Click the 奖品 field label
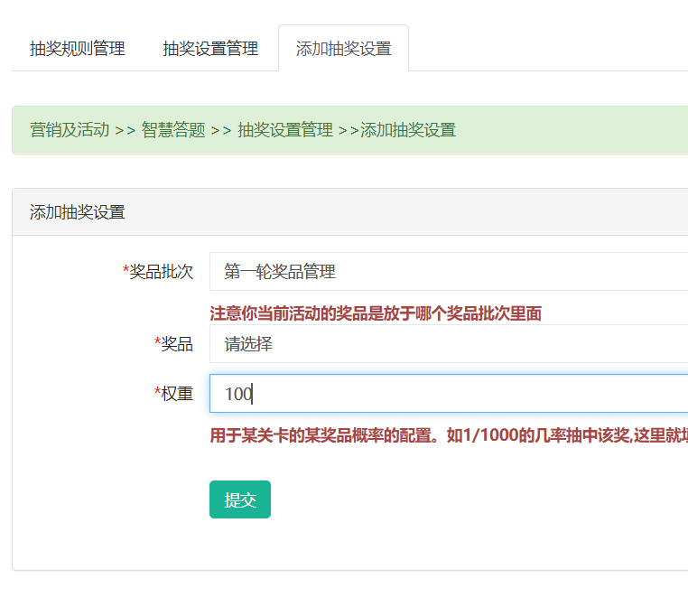The height and width of the screenshot is (616, 688). [173, 344]
